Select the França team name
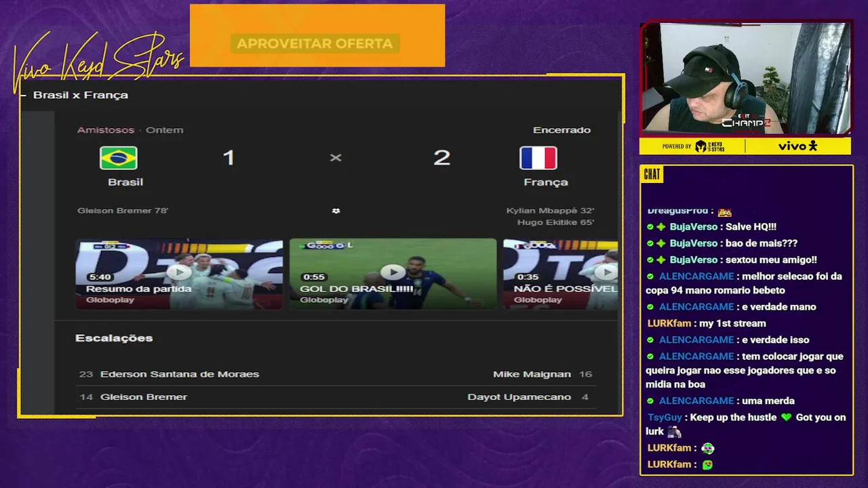This screenshot has width=868, height=488. (546, 182)
